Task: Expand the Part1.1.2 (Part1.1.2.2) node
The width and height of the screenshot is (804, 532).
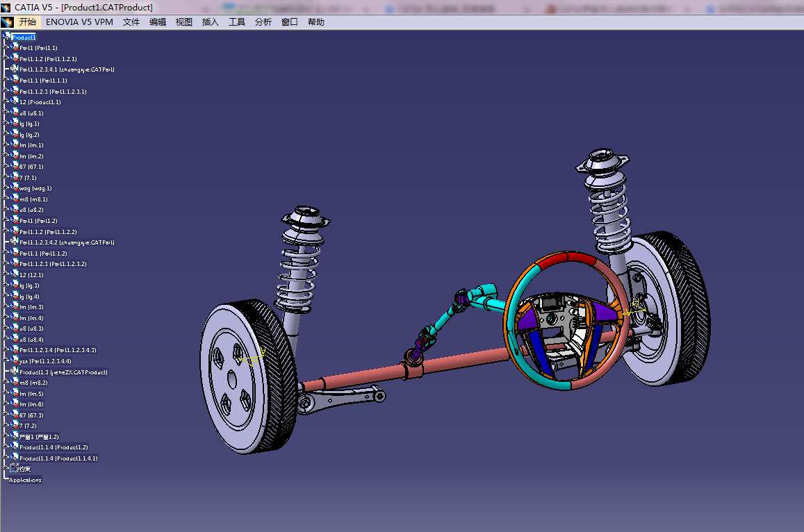Action: [5, 231]
